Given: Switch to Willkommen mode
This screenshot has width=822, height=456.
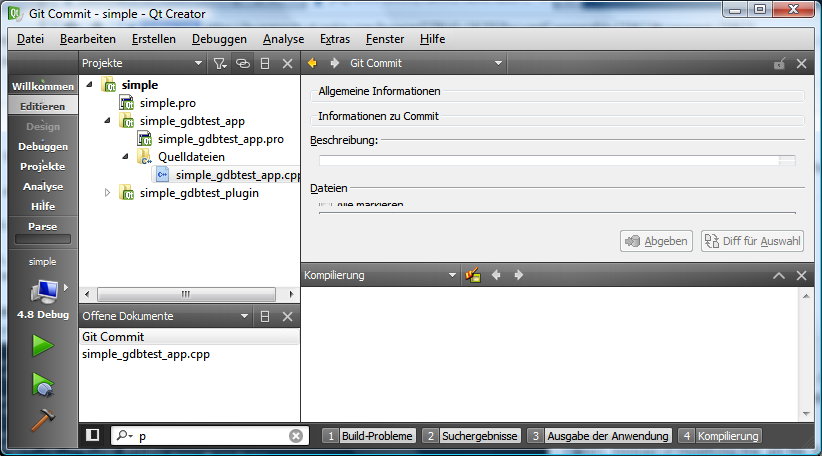Looking at the screenshot, I should (43, 86).
